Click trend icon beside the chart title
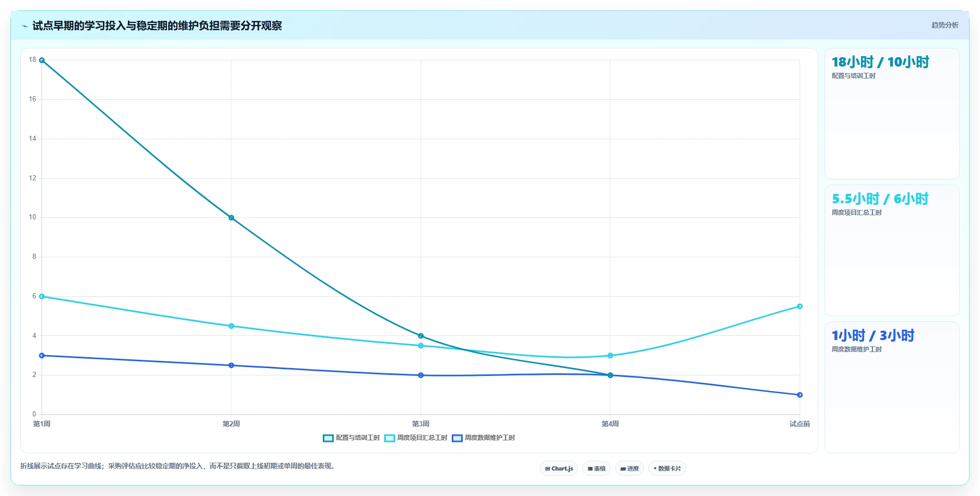The width and height of the screenshot is (980, 496). (x=24, y=26)
